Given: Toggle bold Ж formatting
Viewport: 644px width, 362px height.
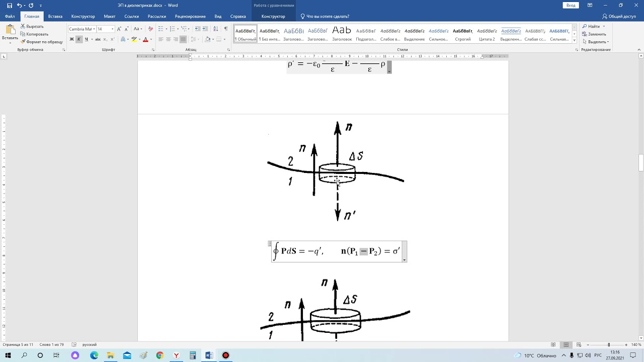Looking at the screenshot, I should [x=71, y=39].
